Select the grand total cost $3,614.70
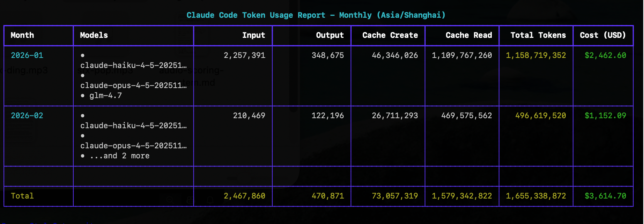Image resolution: width=644 pixels, height=224 pixels. coord(605,196)
